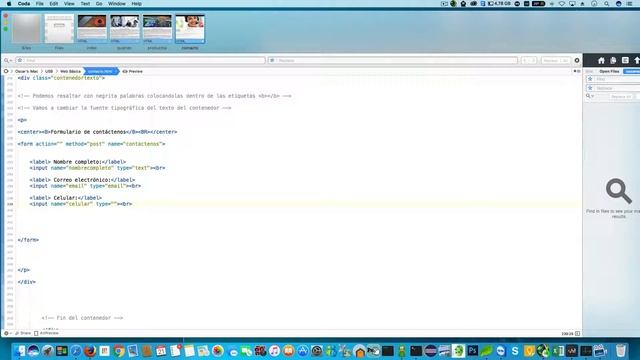The width and height of the screenshot is (640, 360).
Task: Open the Edit menu
Action: coord(53,4)
